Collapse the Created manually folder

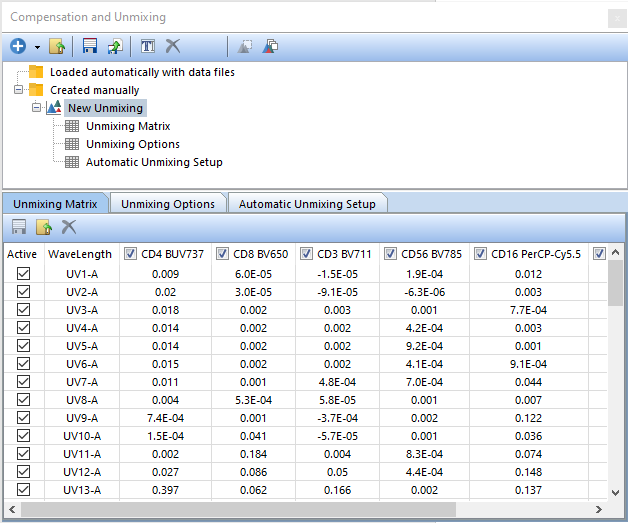point(18,89)
